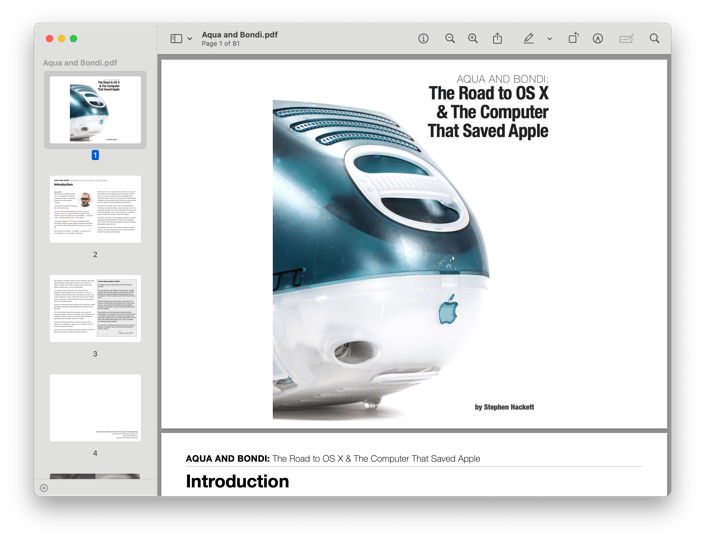
Task: Select the page 3 thumbnail
Action: [95, 309]
